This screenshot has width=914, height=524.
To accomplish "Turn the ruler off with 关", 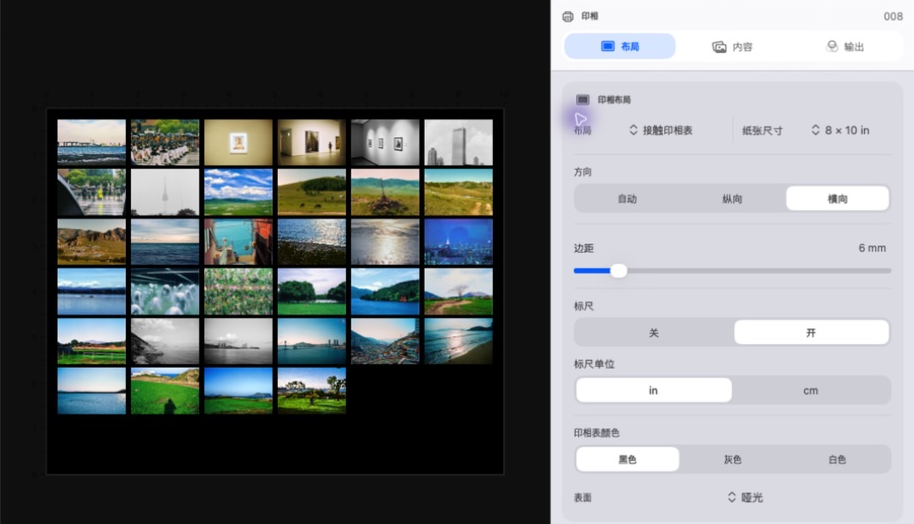I will (653, 333).
